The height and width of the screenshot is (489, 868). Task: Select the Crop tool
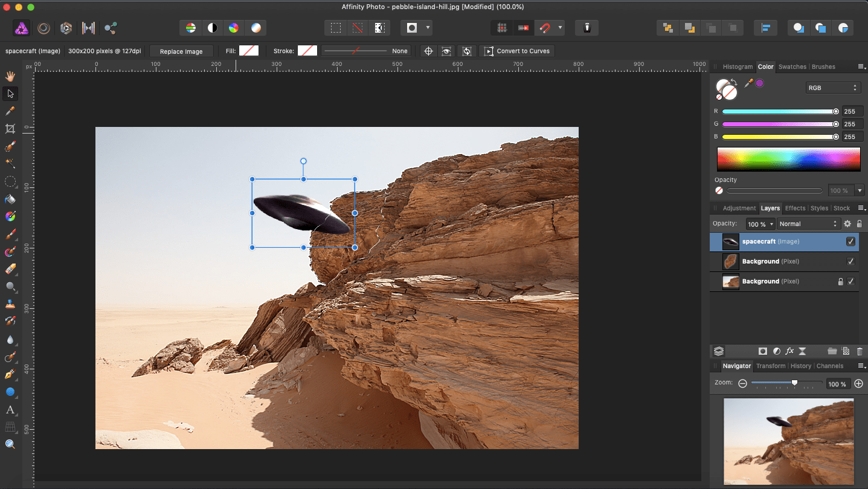click(x=10, y=129)
